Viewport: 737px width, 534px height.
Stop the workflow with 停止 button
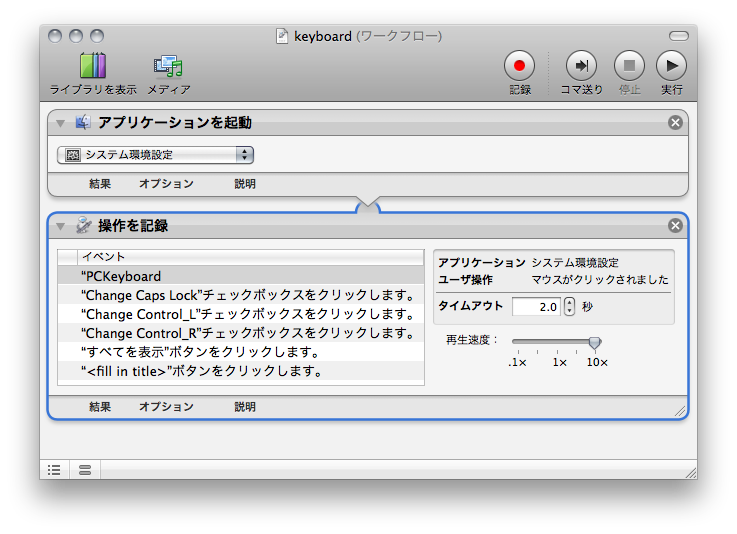click(629, 65)
